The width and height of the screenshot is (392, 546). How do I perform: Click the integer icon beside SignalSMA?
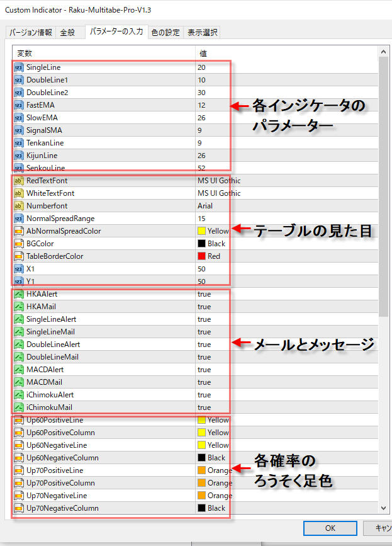click(x=18, y=130)
